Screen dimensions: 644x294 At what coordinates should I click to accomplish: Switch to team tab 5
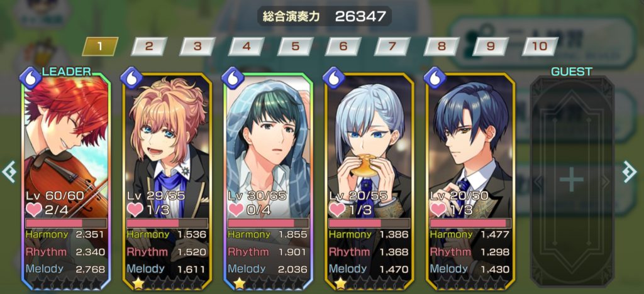pyautogui.click(x=296, y=46)
